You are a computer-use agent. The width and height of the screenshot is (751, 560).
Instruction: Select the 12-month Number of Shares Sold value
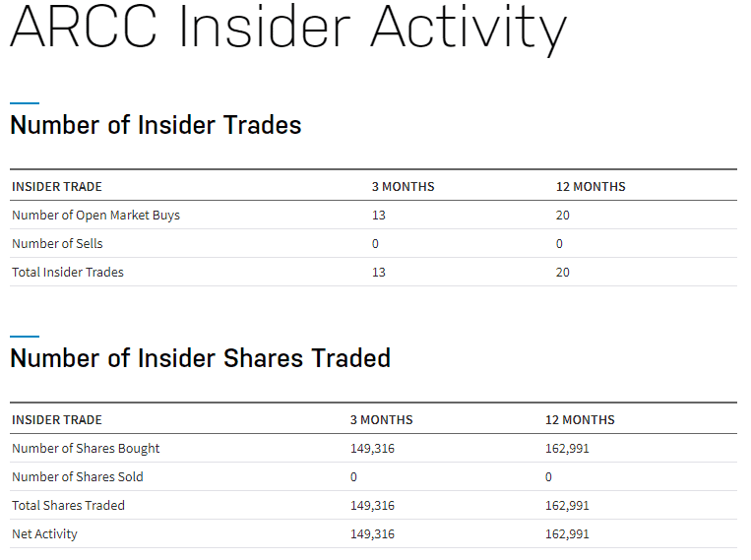pyautogui.click(x=549, y=477)
